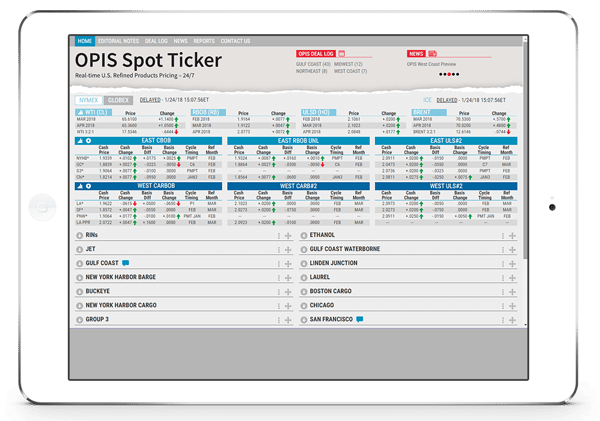Open the three-dot menu on SAN FRANCISCO row

(x=503, y=320)
